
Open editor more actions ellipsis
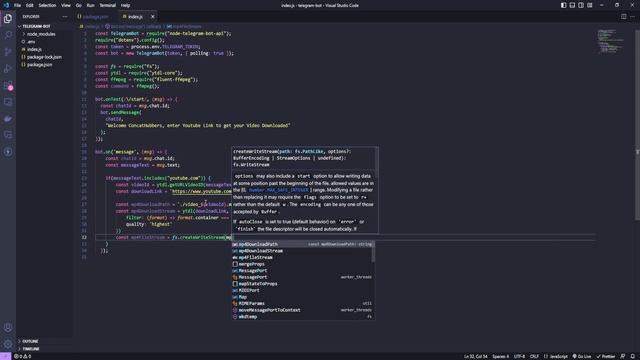pyautogui.click(x=632, y=17)
